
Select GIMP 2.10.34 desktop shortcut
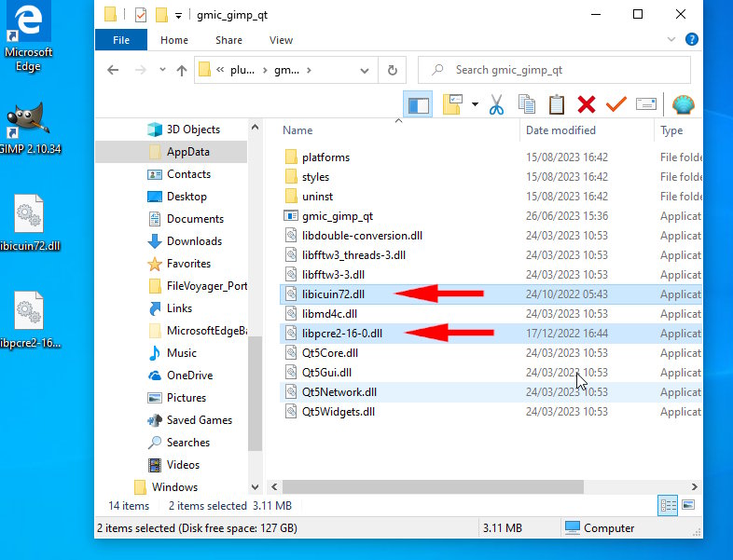30,129
